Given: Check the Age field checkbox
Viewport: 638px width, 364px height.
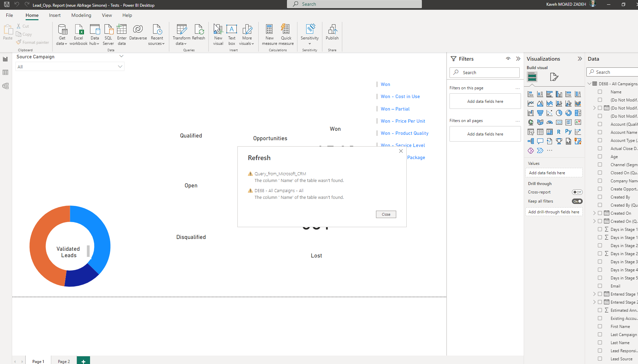Looking at the screenshot, I should (x=600, y=156).
